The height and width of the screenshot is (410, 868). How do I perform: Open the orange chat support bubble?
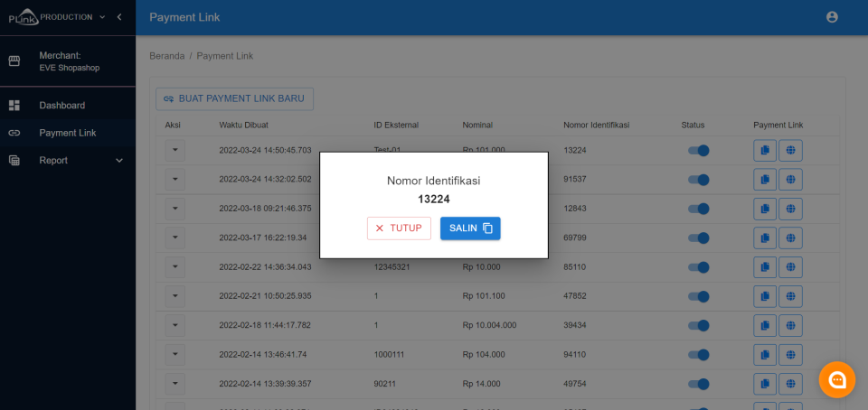[837, 379]
